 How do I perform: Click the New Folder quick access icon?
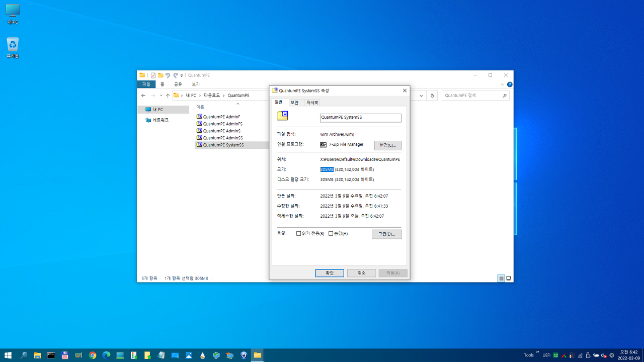[x=160, y=75]
